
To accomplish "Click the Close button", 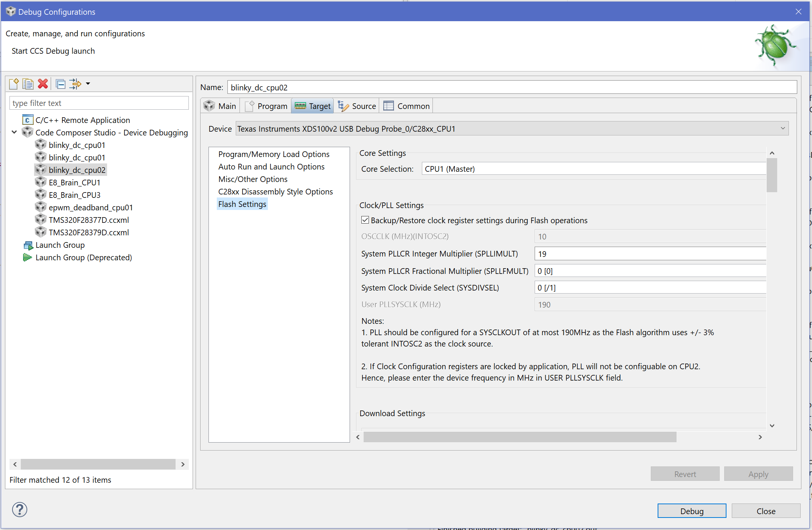I will (765, 511).
